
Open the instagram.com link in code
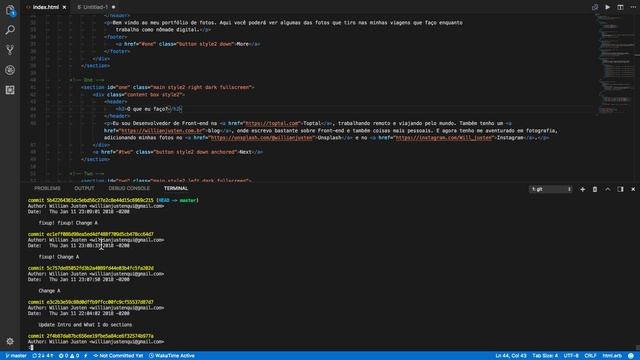click(x=444, y=138)
